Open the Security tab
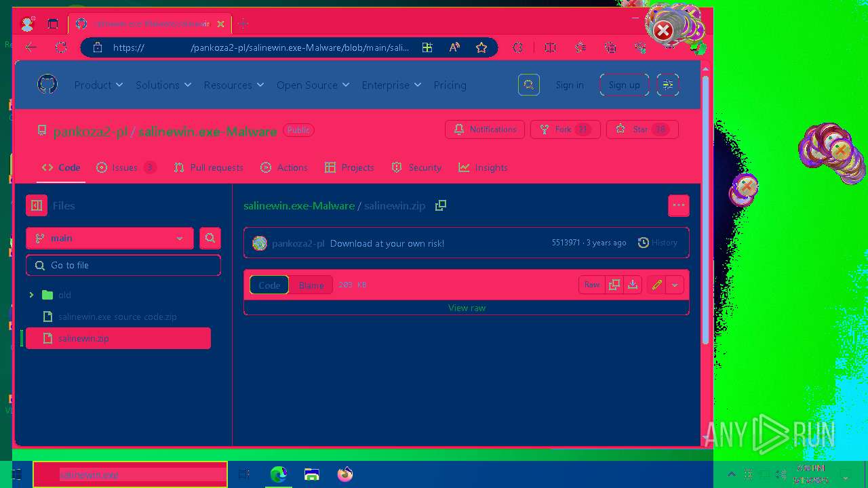Screen dimensions: 868x488 click(x=416, y=167)
